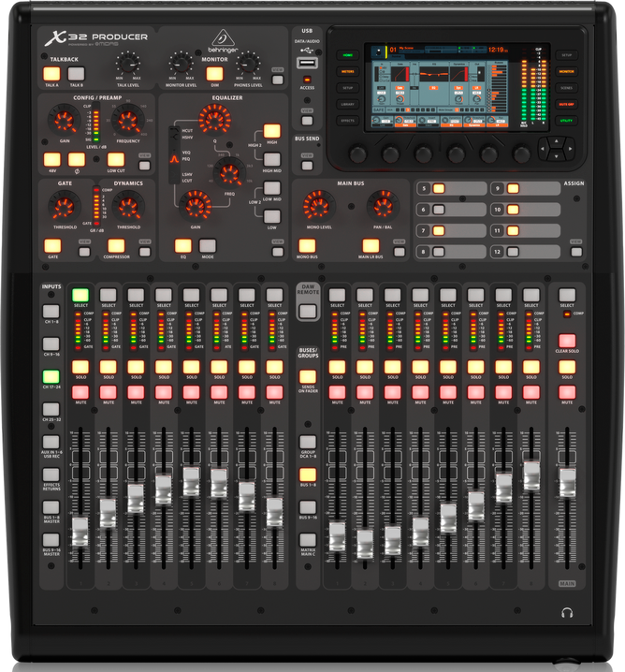Click the SELECT button on MAIN strip
The height and width of the screenshot is (672, 625).
point(567,295)
